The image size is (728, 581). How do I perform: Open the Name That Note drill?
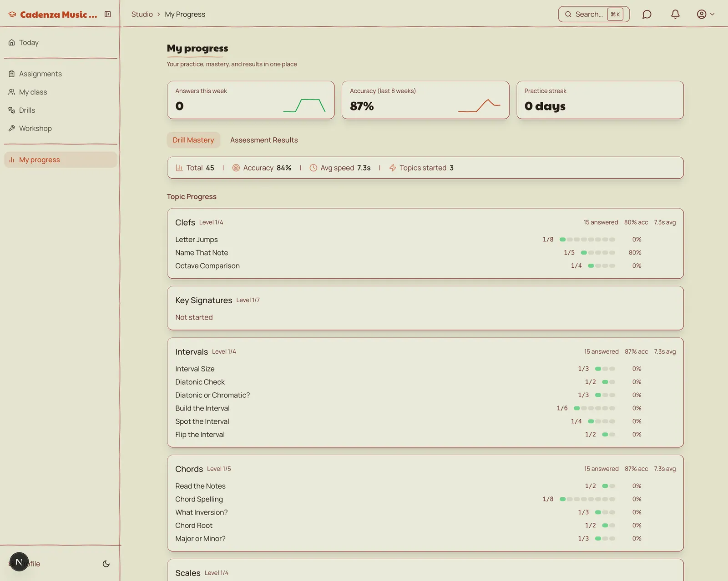coord(202,253)
